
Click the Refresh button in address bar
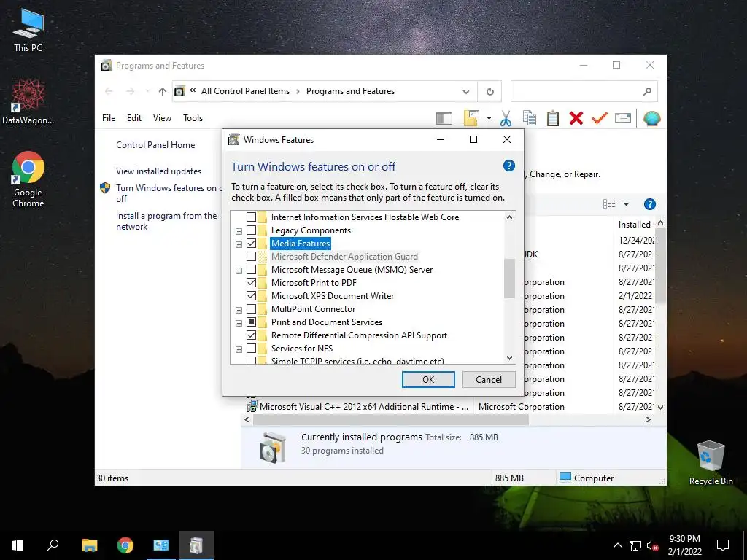click(489, 91)
